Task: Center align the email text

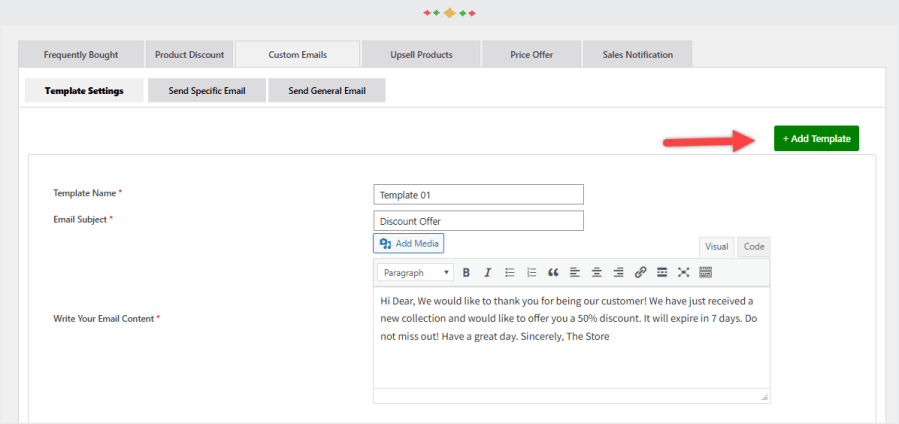Action: [597, 272]
